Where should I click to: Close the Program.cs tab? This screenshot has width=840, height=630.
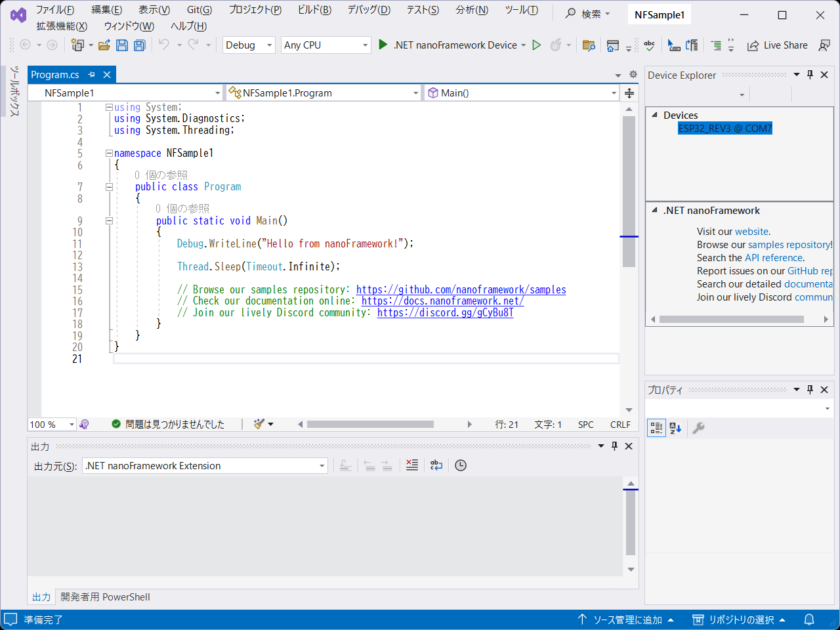pos(107,75)
